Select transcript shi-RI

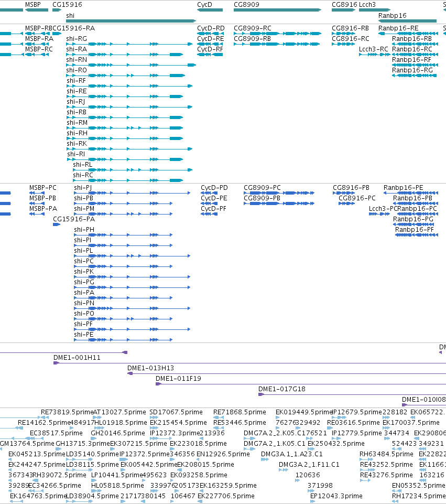coord(125,159)
